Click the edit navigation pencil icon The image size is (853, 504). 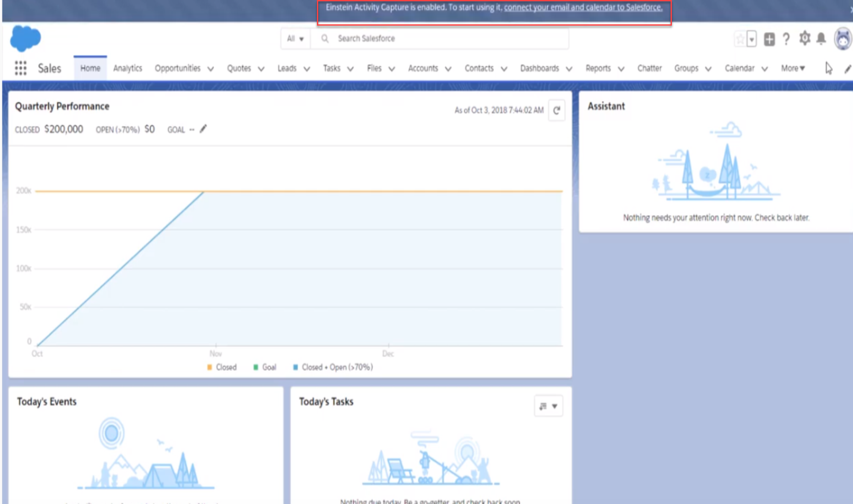coord(847,69)
